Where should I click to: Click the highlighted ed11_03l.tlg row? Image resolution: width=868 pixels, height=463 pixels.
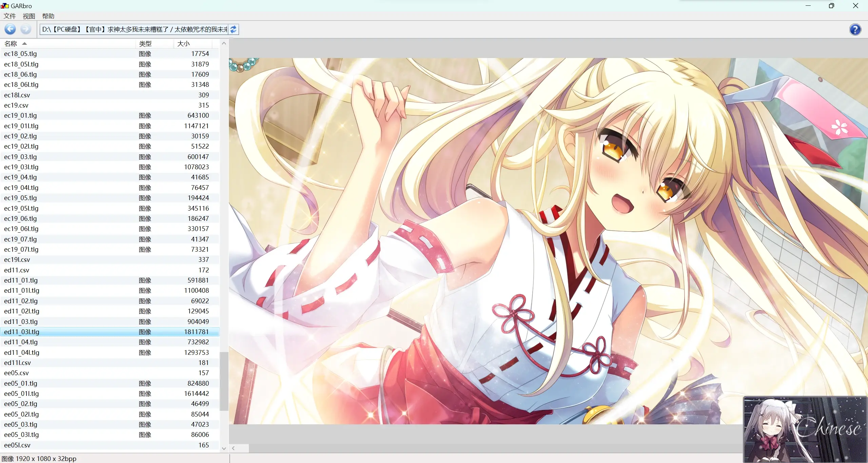110,332
